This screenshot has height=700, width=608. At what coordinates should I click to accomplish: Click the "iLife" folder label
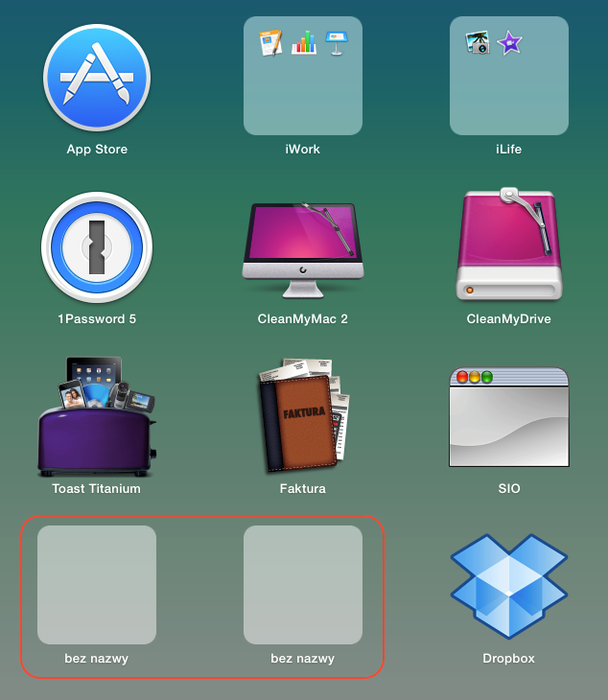pos(509,149)
